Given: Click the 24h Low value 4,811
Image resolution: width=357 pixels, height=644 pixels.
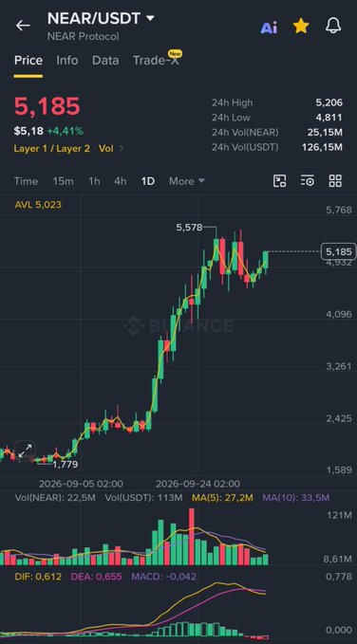Looking at the screenshot, I should [329, 118].
